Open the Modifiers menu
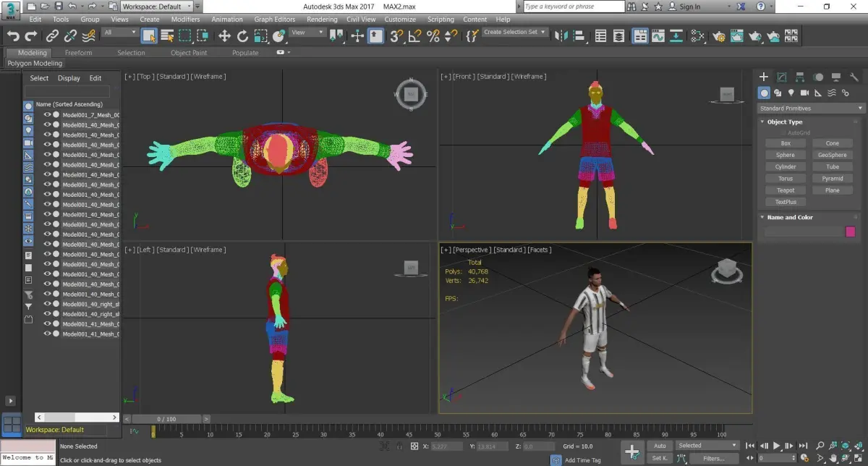 [x=185, y=20]
